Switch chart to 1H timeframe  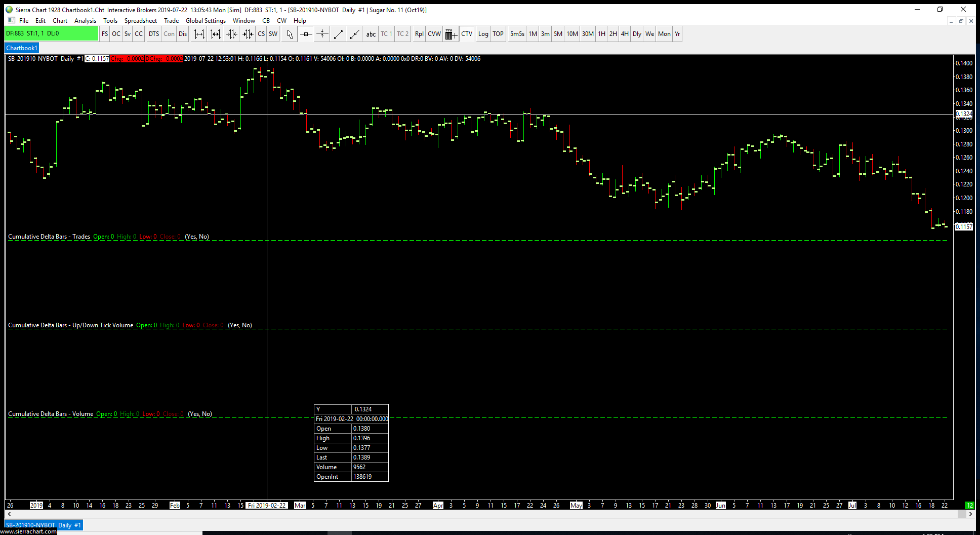[x=601, y=34]
